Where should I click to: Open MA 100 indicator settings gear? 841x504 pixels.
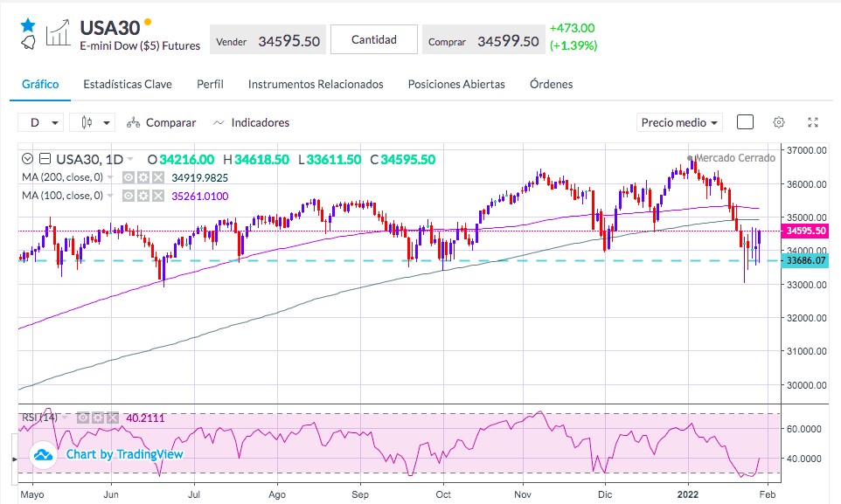(143, 196)
